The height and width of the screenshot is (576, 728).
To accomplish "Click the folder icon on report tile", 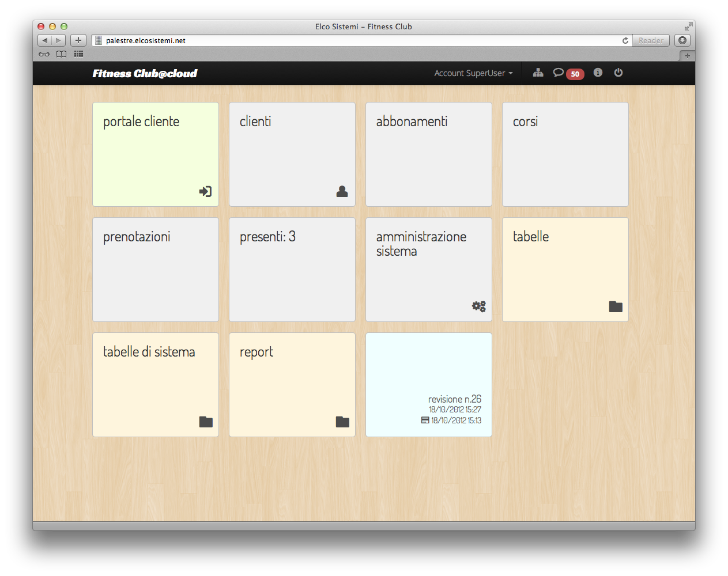I will pos(342,422).
